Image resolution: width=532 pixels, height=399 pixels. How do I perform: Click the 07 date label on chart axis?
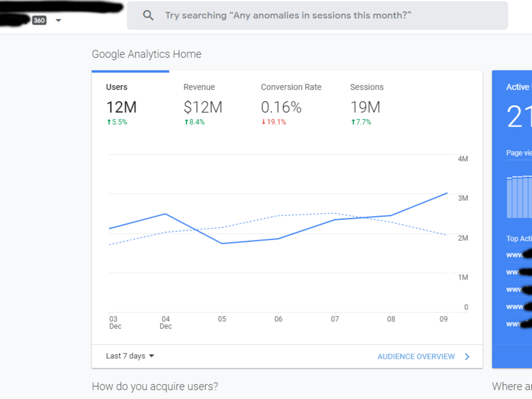[x=335, y=319]
